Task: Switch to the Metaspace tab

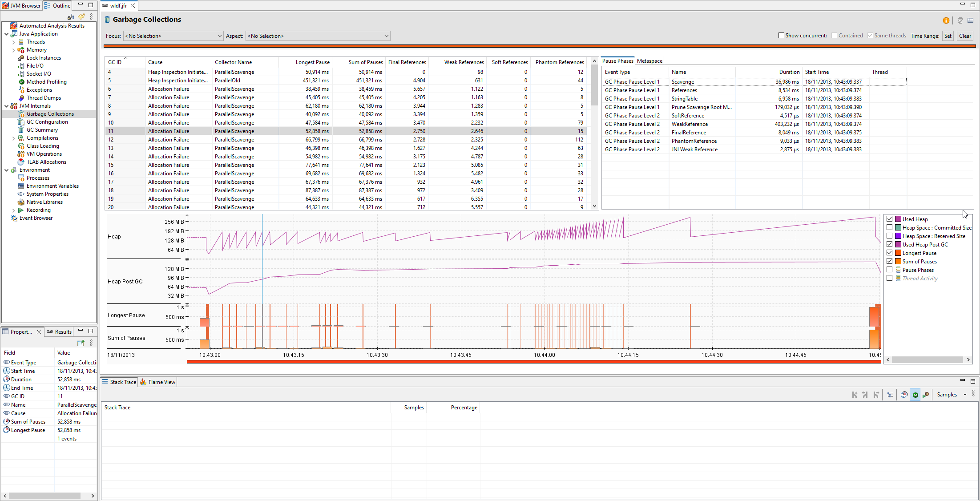Action: tap(649, 61)
